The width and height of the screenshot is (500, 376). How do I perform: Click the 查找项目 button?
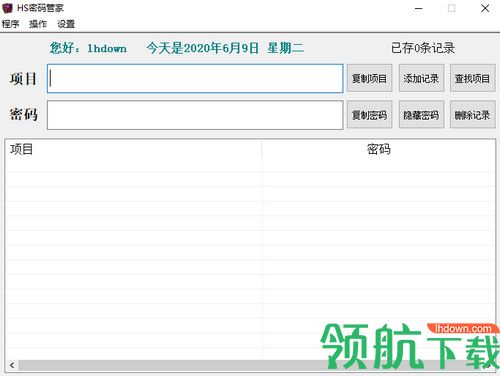click(x=472, y=78)
